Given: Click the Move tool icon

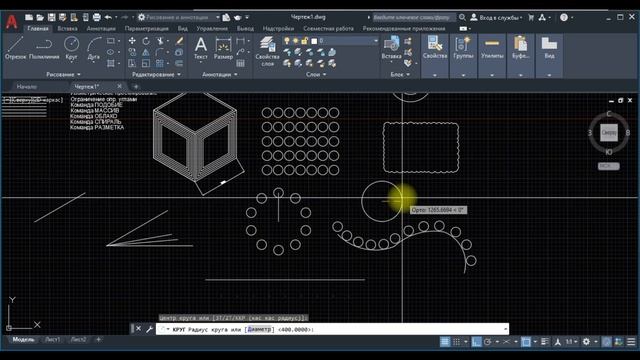Looking at the screenshot, I should coord(132,41).
